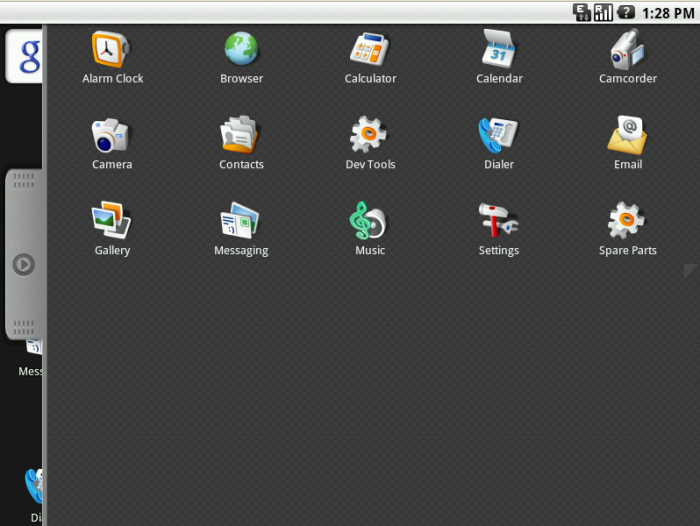Screen dimensions: 700x526
Task: Launch Dev Tools
Action: (x=370, y=144)
